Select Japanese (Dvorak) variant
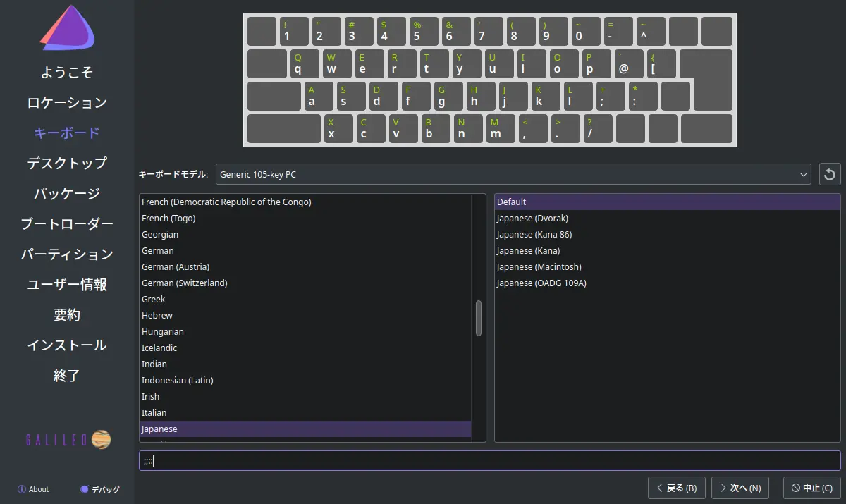 click(532, 219)
